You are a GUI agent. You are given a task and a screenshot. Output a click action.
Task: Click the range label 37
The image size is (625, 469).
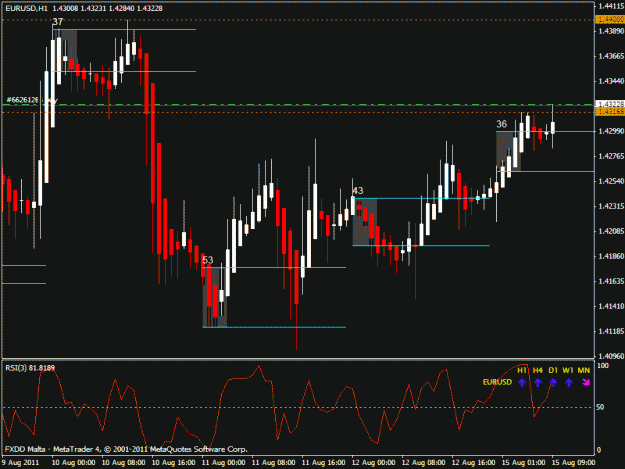tap(58, 22)
